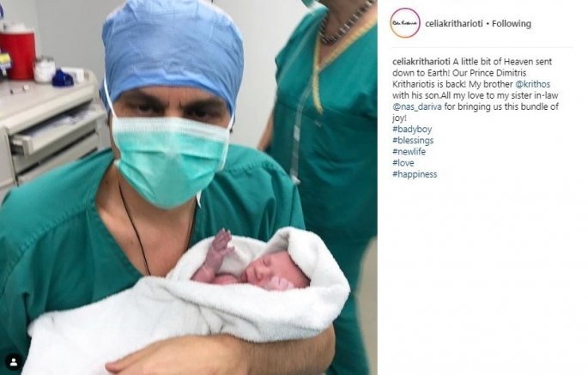Click the celiakritharioti username in header

454,24
